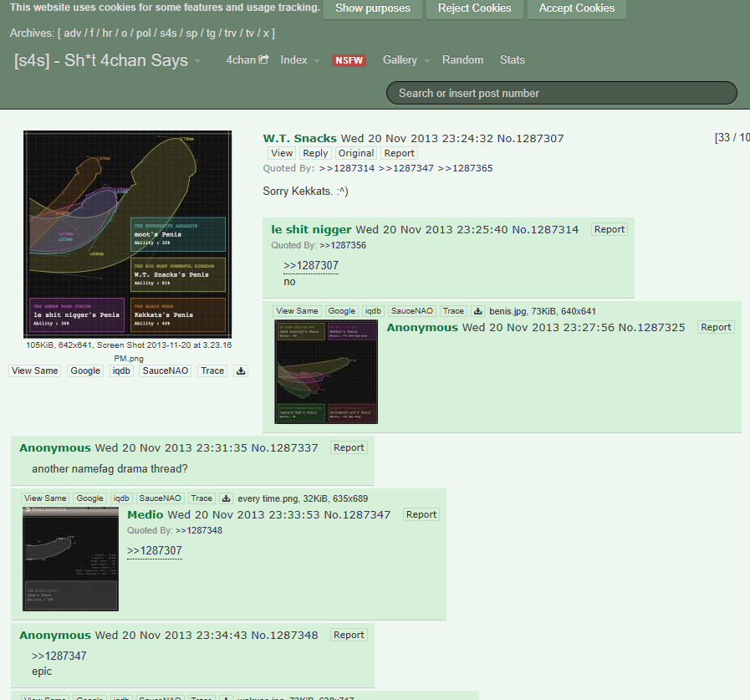Screen dimensions: 750x700
Task: Open the every time.png thumbnail
Action: coord(71,559)
